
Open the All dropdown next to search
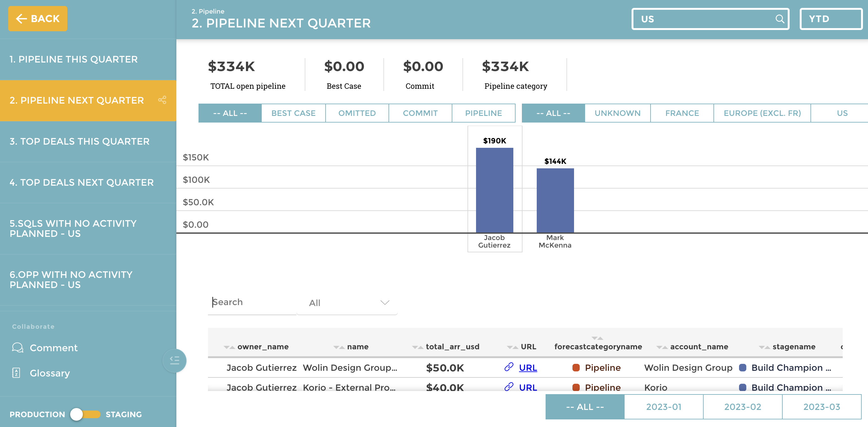pyautogui.click(x=347, y=303)
